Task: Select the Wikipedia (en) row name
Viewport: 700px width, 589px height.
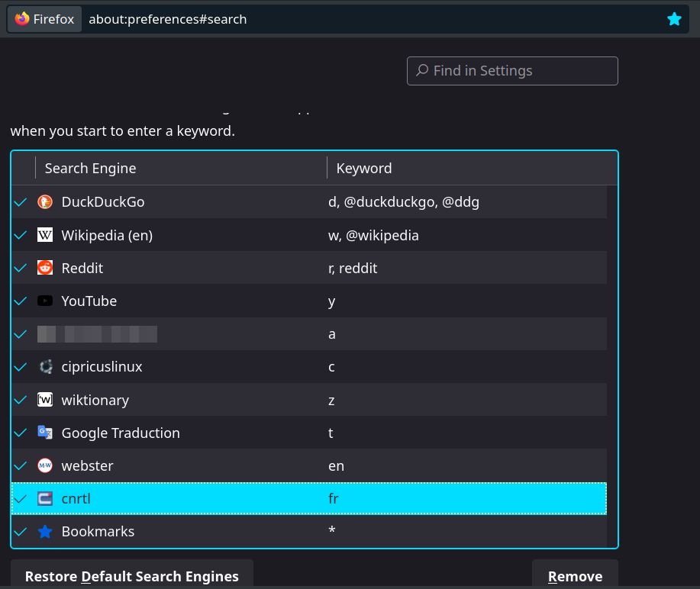Action: click(107, 235)
